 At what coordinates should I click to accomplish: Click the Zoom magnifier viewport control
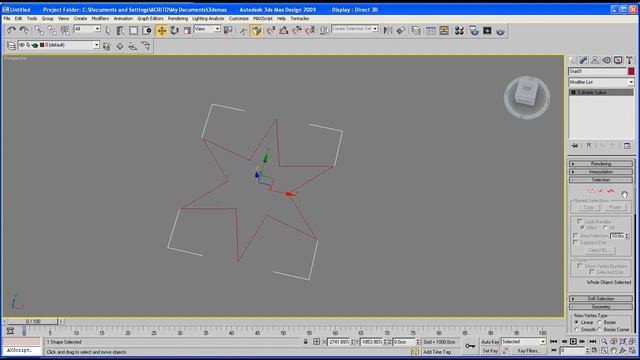(x=604, y=342)
